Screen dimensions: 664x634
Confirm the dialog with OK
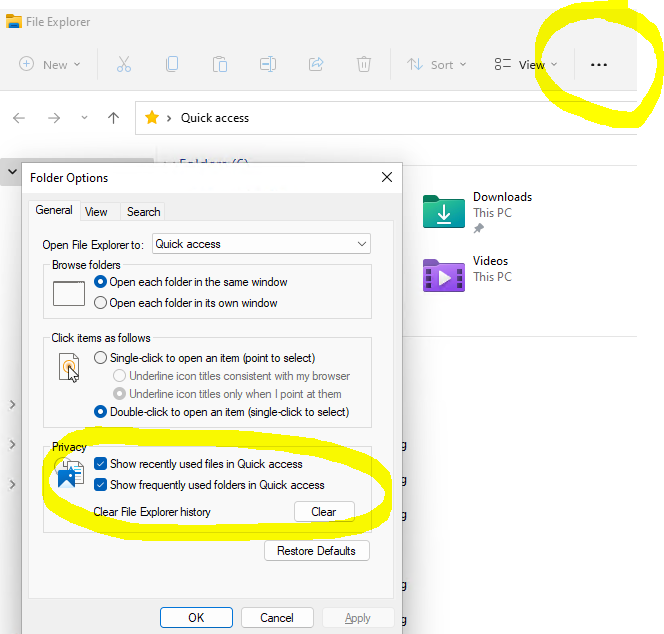point(196,617)
